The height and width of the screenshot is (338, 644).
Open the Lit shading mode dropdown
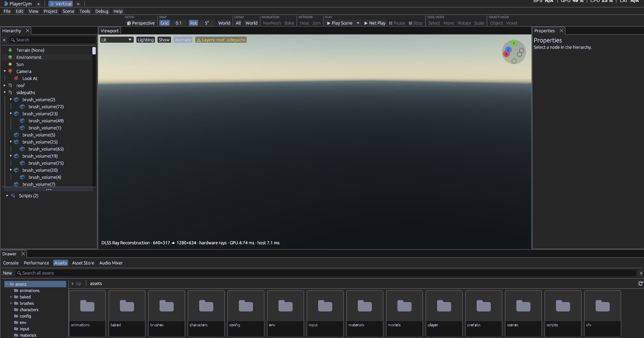pos(117,40)
